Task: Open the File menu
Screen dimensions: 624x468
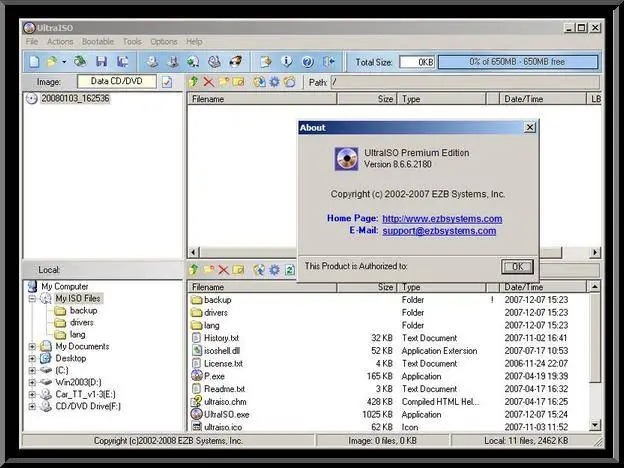Action: (32, 41)
